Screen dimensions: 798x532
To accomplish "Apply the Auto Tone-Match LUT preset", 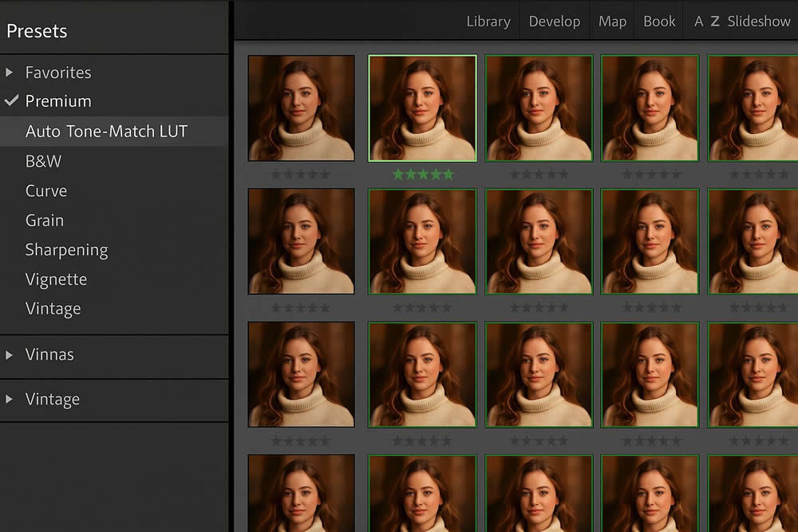I will point(106,132).
